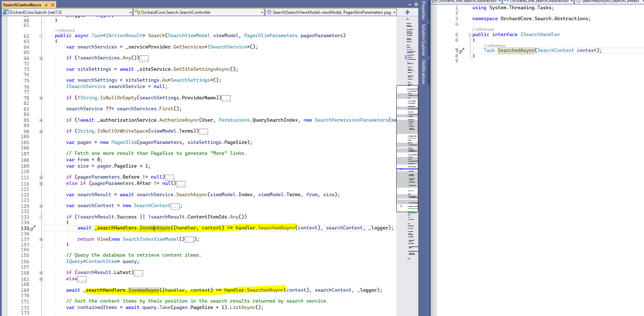Expand the collapsed block at line 158
The height and width of the screenshot is (316, 644).
41,273
